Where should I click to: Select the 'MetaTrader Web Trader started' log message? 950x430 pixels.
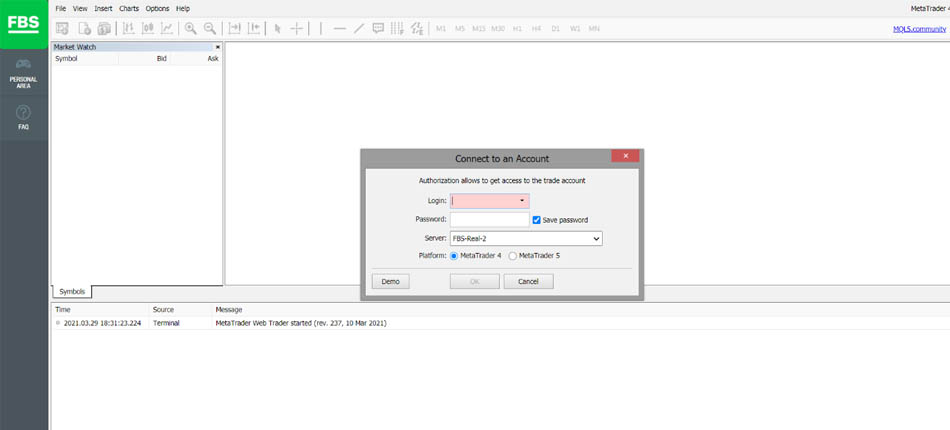pyautogui.click(x=301, y=323)
